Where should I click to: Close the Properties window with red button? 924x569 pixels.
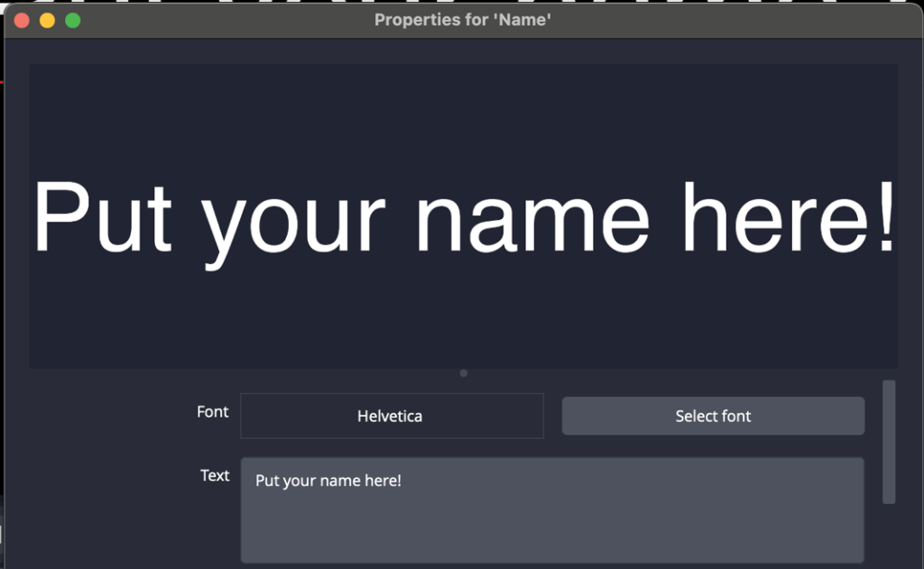point(22,20)
